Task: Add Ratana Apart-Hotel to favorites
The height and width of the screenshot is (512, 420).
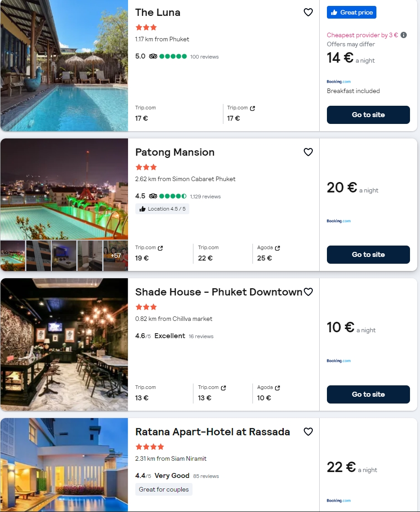Action: tap(308, 432)
